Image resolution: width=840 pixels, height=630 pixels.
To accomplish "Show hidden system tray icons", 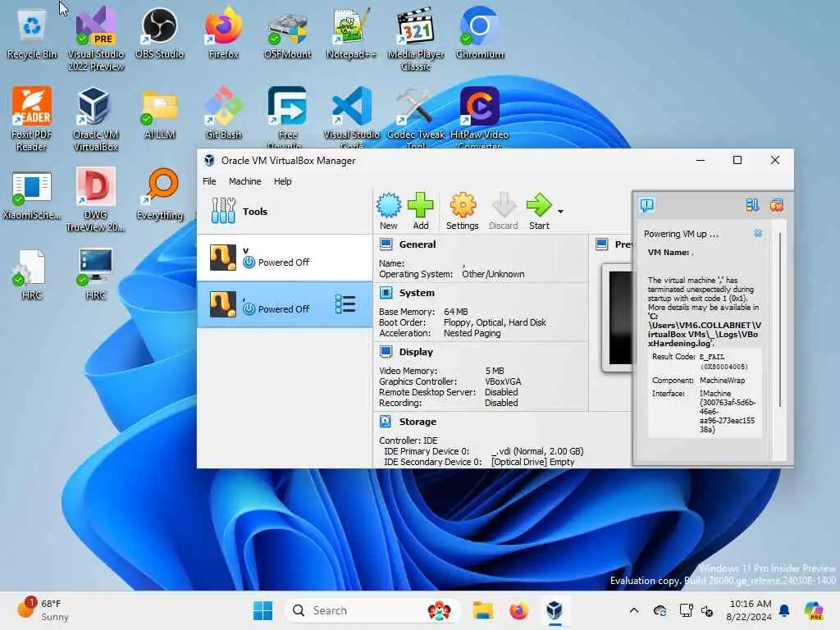I will [x=634, y=610].
